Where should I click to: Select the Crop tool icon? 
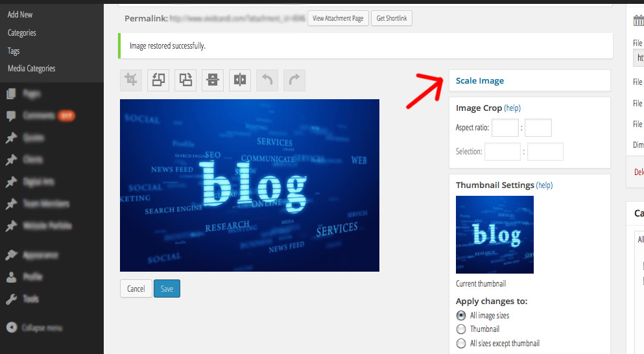[131, 80]
